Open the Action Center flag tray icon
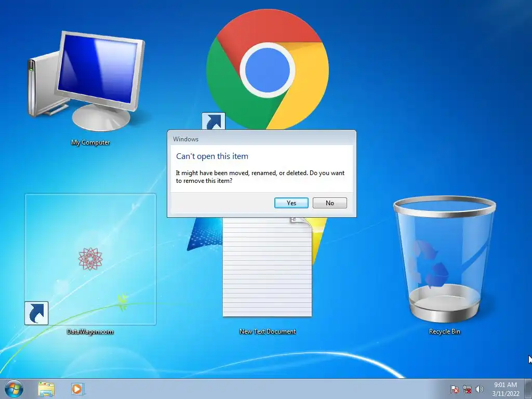This screenshot has width=532, height=399. [454, 389]
